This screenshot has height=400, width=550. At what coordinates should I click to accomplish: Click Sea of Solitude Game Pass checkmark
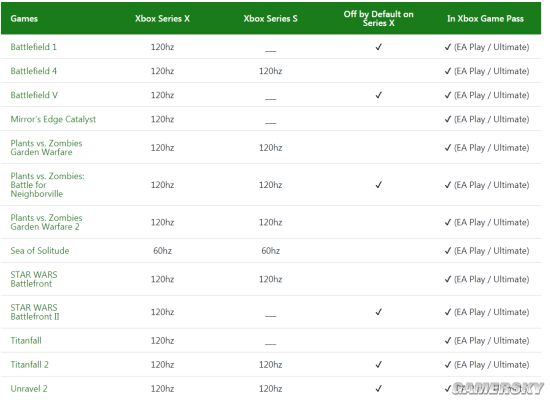point(448,251)
